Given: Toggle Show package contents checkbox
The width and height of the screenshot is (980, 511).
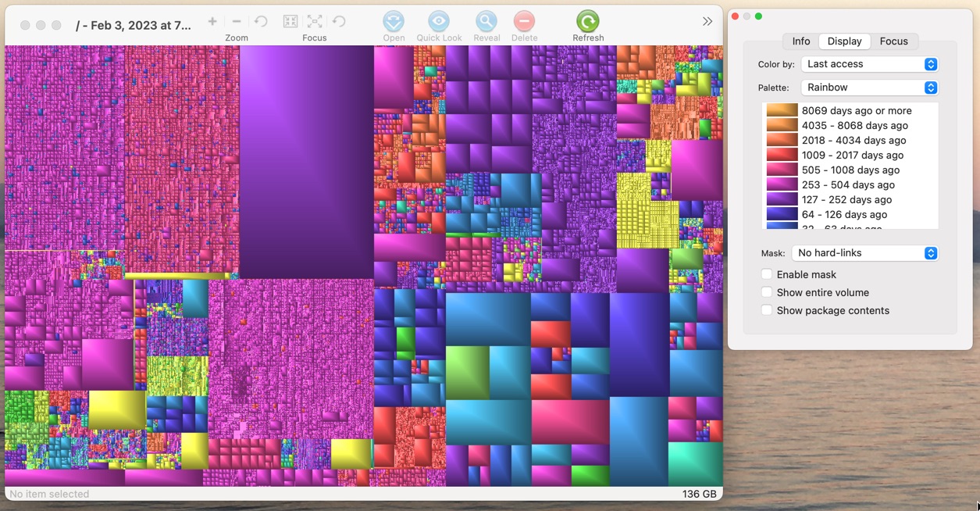Looking at the screenshot, I should click(x=767, y=310).
